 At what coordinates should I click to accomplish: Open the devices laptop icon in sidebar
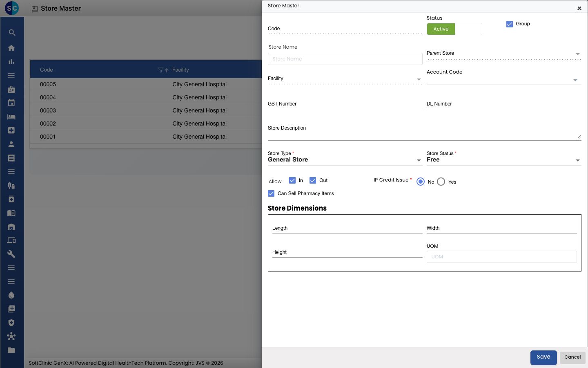(x=11, y=240)
